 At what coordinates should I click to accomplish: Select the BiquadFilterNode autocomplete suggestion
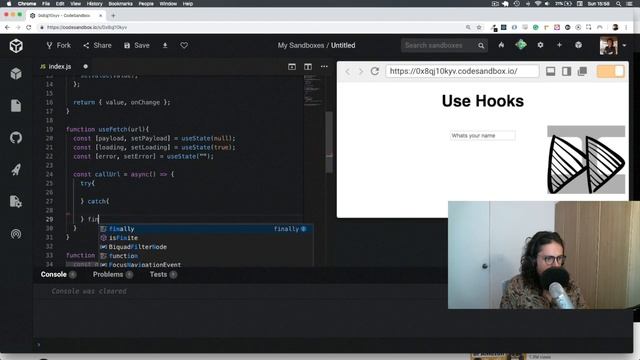pyautogui.click(x=206, y=247)
